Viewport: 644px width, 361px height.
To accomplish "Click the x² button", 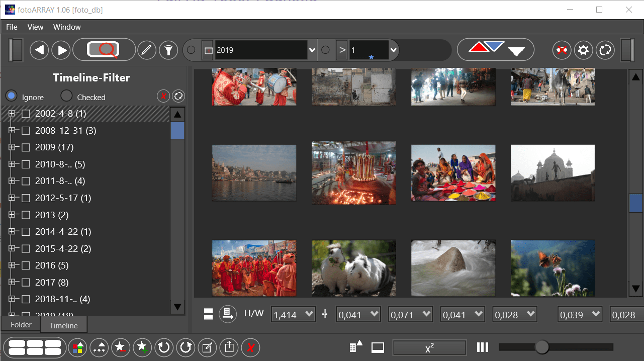I will pyautogui.click(x=429, y=348).
